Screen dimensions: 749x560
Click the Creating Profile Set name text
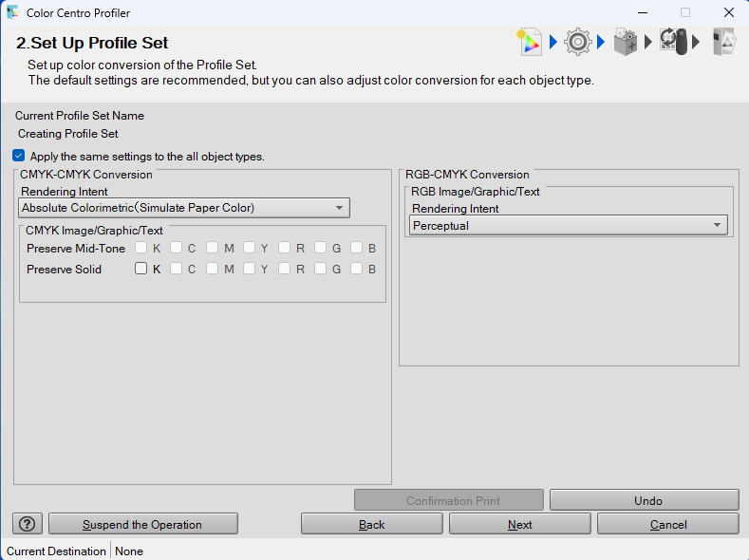pyautogui.click(x=67, y=134)
